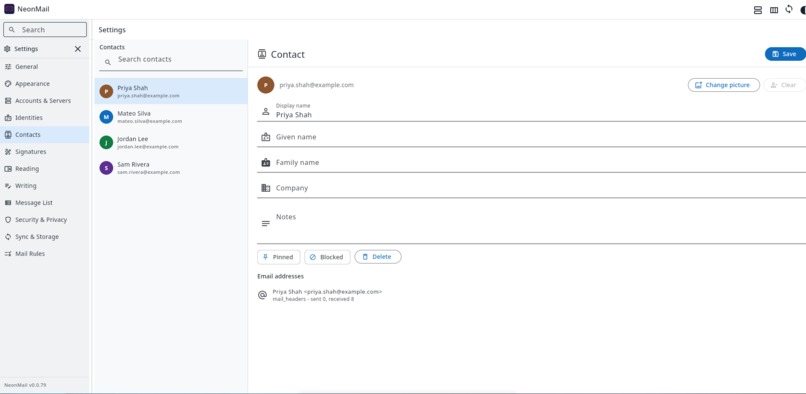Select Contacts in settings sidebar

(45, 134)
